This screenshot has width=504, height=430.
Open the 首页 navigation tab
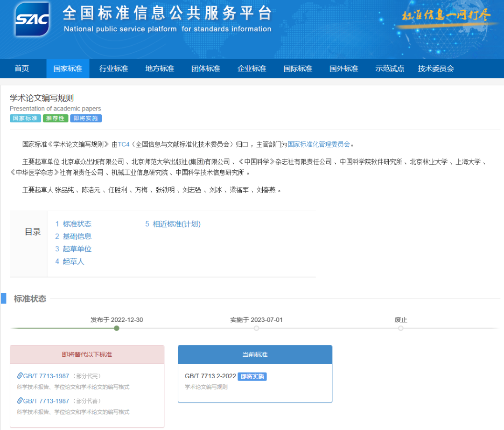[x=22, y=69]
